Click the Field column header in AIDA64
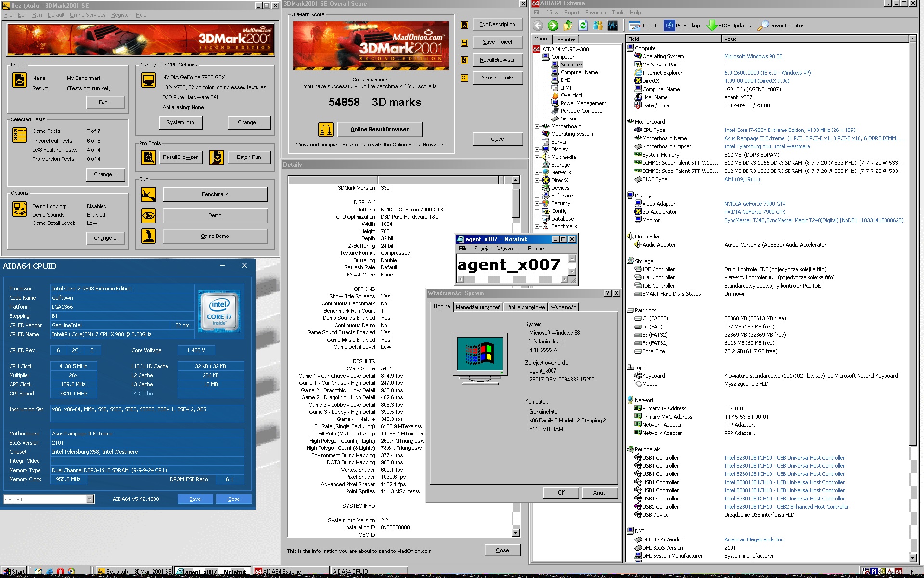The height and width of the screenshot is (578, 924). pos(673,39)
